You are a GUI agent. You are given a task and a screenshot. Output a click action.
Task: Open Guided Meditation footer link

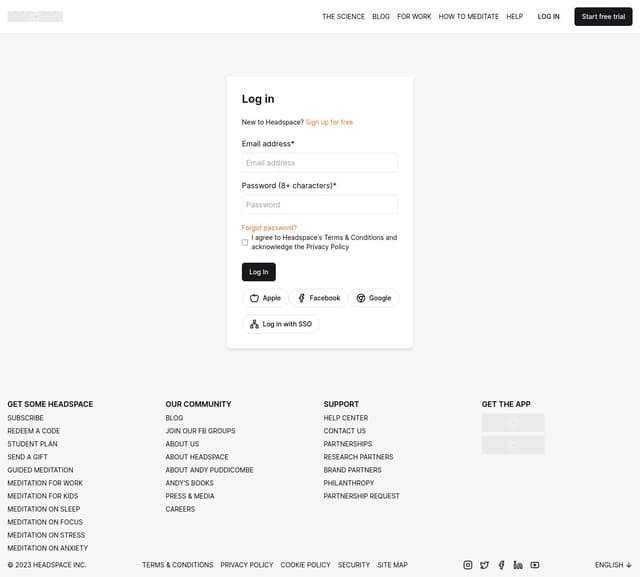point(40,470)
